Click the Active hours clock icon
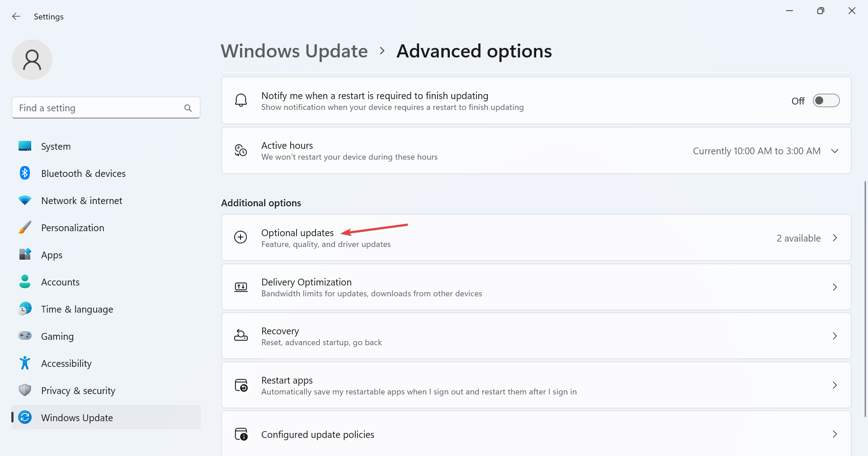 point(241,150)
